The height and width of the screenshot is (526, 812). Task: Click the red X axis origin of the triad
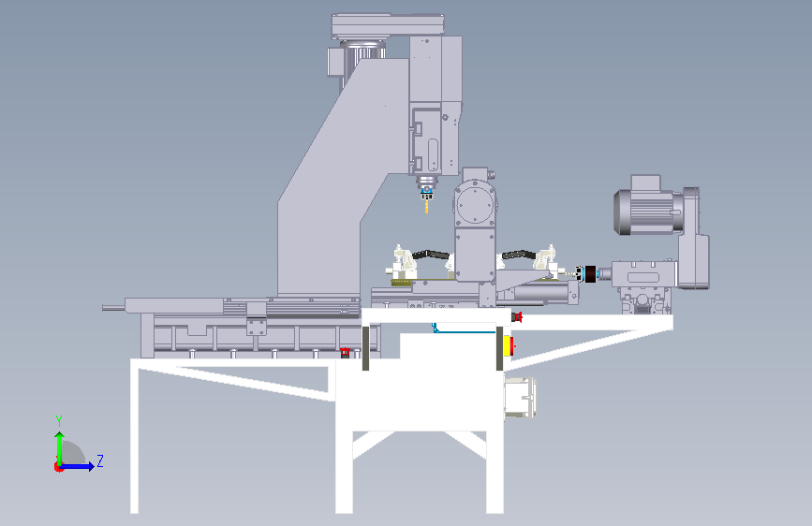click(x=58, y=467)
